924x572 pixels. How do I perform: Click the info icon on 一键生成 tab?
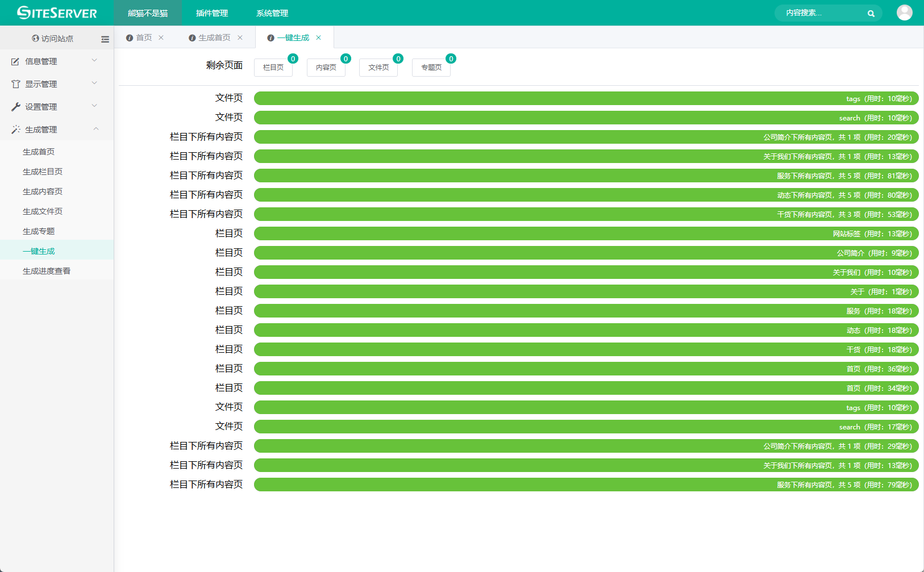270,37
